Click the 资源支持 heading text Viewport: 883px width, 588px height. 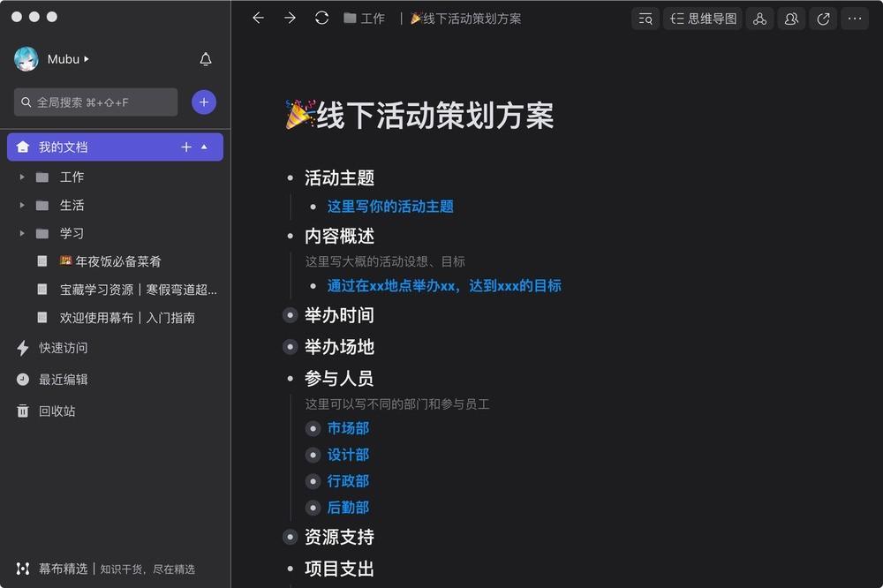click(339, 537)
